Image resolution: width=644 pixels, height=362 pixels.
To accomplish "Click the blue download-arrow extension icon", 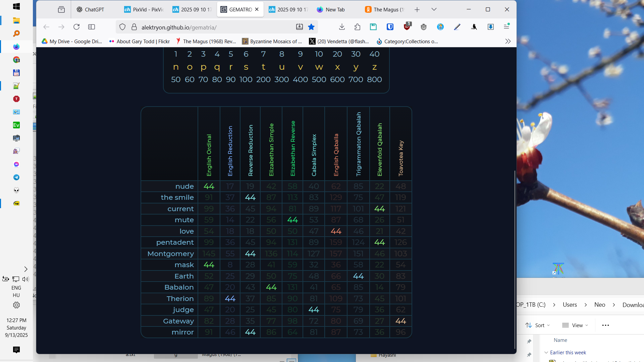I will click(x=491, y=27).
